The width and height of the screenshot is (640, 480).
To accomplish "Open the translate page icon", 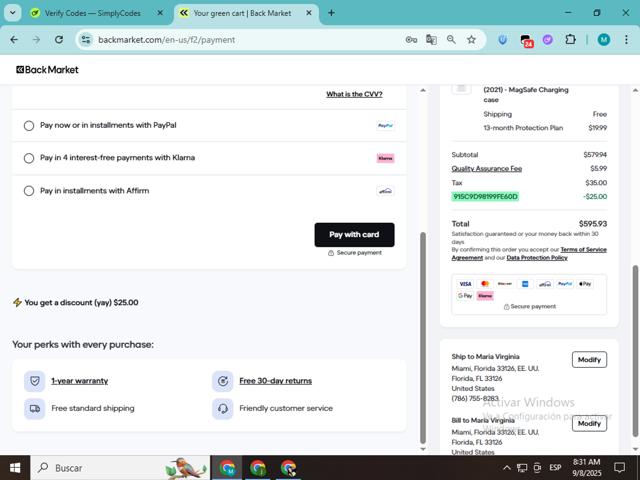I will (431, 40).
